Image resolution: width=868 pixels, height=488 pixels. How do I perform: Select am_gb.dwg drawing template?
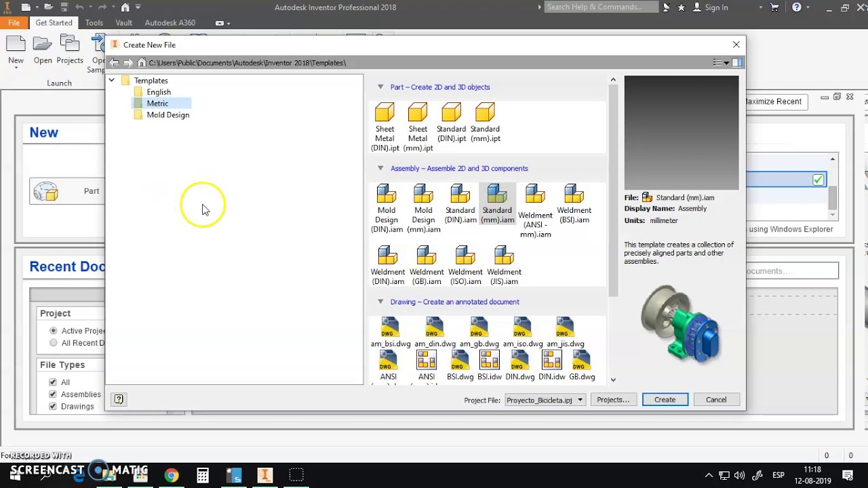[479, 333]
